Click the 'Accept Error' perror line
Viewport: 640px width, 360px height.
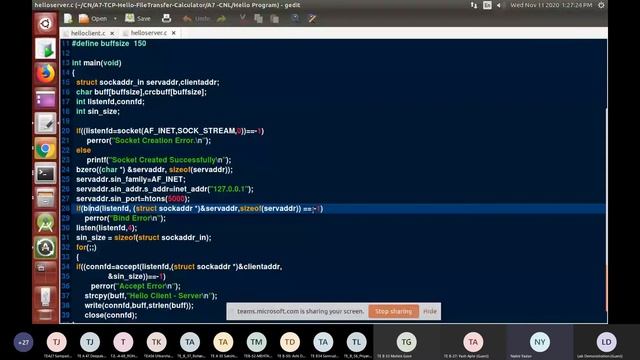pyautogui.click(x=136, y=286)
